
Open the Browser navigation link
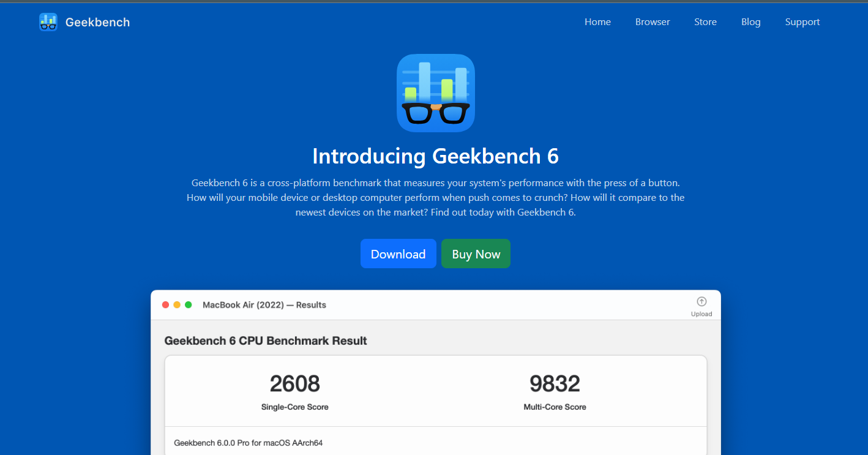(x=653, y=22)
